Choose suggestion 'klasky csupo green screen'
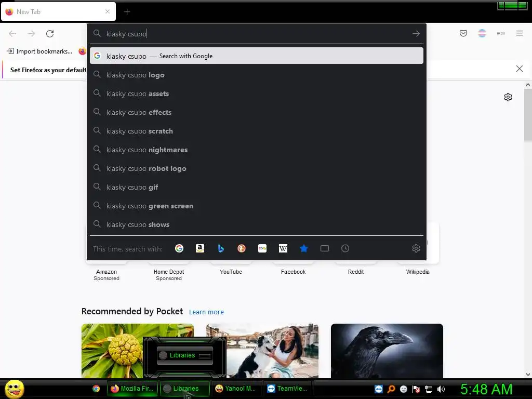The width and height of the screenshot is (532, 399). (257, 206)
